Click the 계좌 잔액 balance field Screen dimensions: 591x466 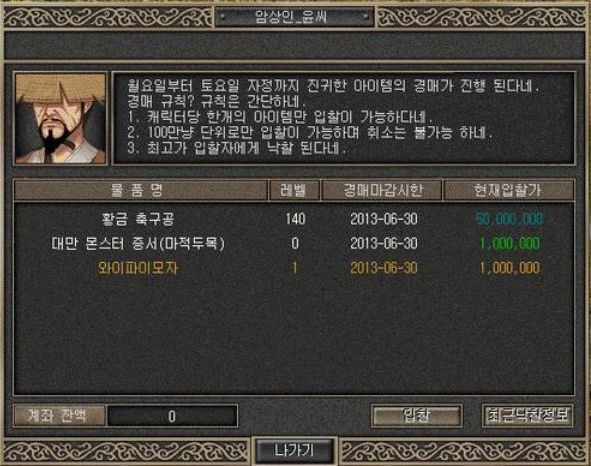click(173, 416)
